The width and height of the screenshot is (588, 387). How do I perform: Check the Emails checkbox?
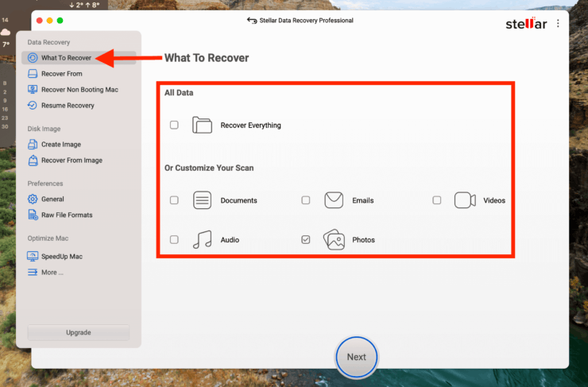(x=306, y=200)
